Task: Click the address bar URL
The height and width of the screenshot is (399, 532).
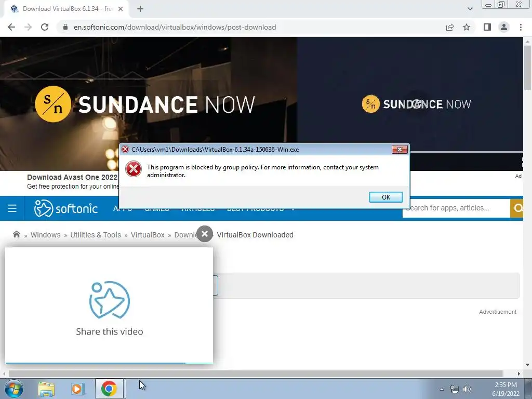Action: (x=175, y=27)
